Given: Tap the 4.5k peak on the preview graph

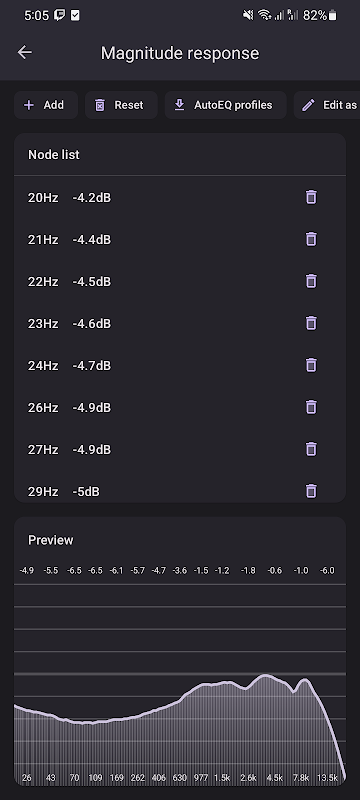Looking at the screenshot, I should coord(274,778).
